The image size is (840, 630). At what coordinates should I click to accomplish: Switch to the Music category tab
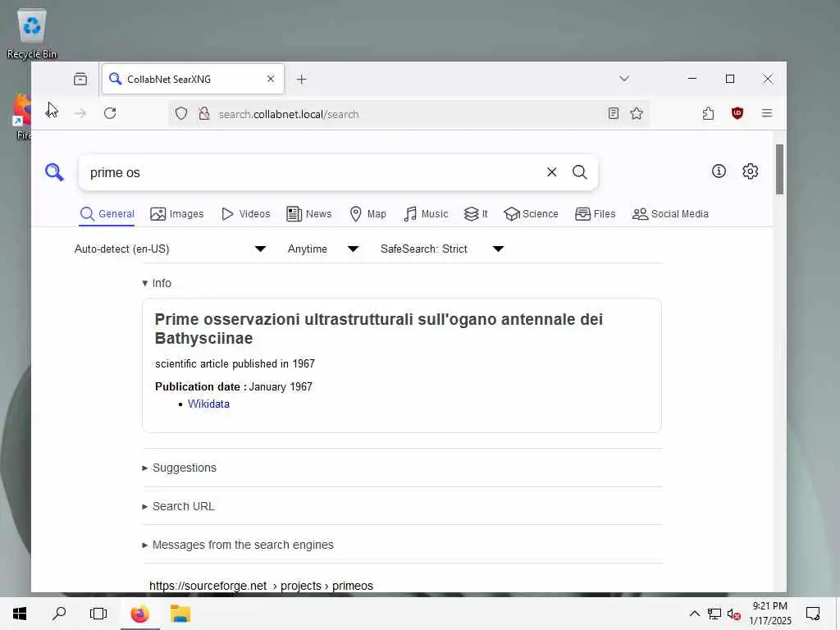pos(426,214)
